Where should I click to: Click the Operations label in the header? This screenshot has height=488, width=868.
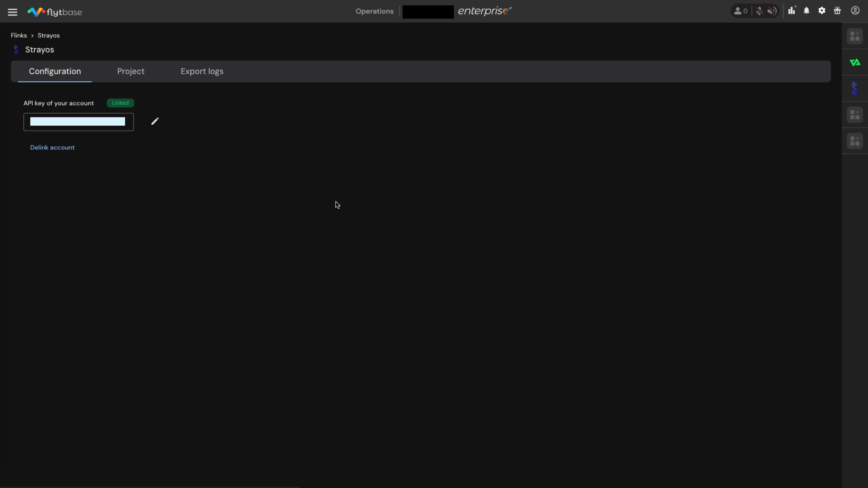click(x=374, y=11)
